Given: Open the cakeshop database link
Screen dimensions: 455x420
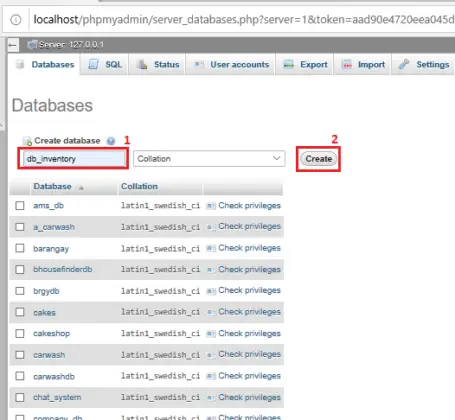Looking at the screenshot, I should [51, 334].
